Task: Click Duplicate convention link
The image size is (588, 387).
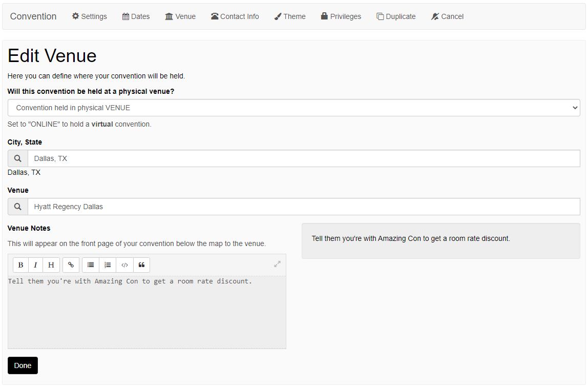Action: coord(396,16)
